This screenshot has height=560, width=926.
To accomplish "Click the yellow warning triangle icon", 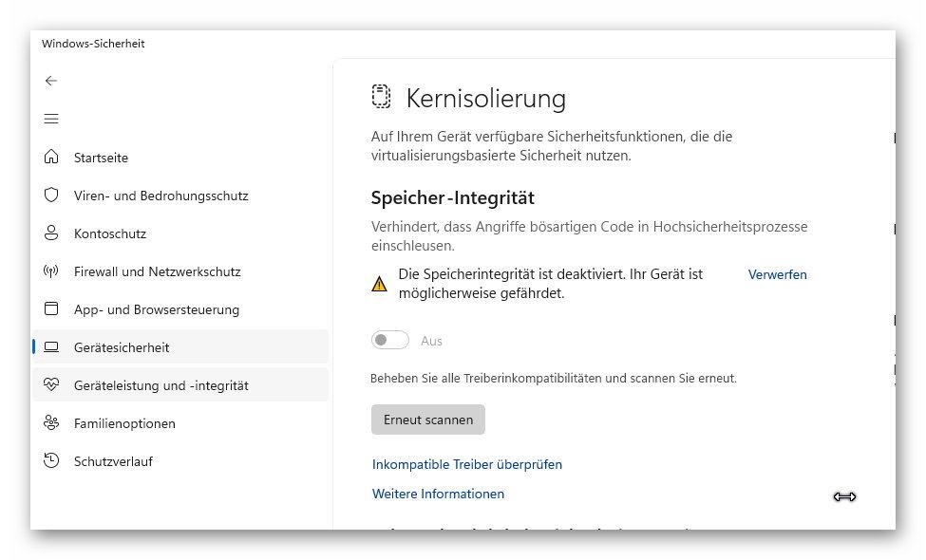I will coord(379,285).
